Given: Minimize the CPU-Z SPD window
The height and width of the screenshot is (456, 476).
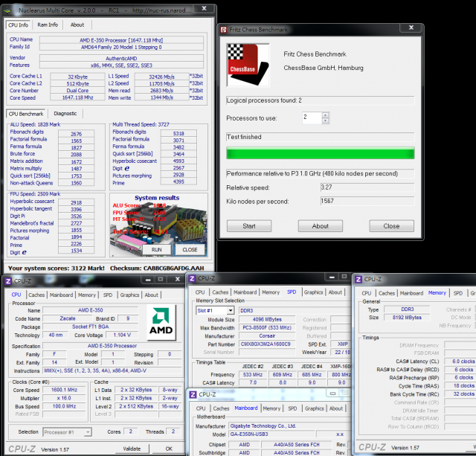Looking at the screenshot, I should point(332,277).
